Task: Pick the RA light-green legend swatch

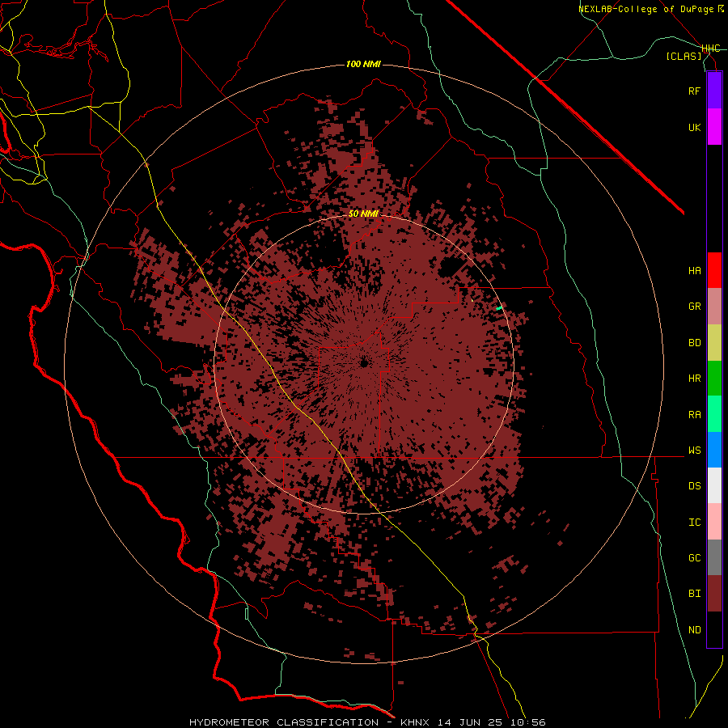Action: click(x=714, y=414)
